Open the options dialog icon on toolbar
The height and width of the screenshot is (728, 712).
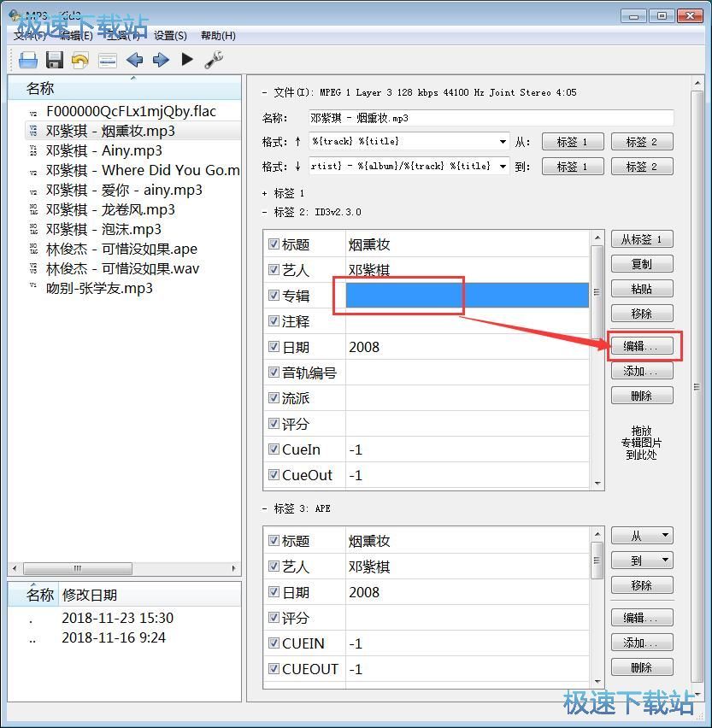pos(108,59)
